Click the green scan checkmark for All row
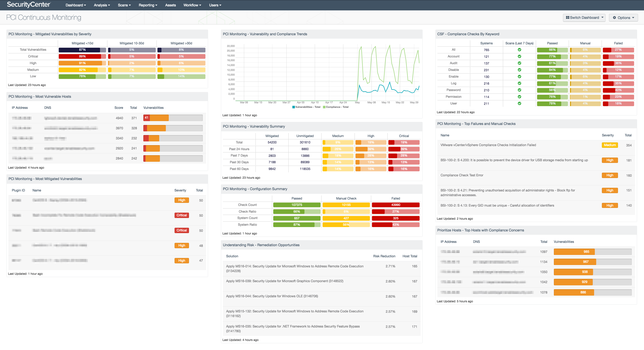This screenshot has height=350, width=644. (519, 50)
